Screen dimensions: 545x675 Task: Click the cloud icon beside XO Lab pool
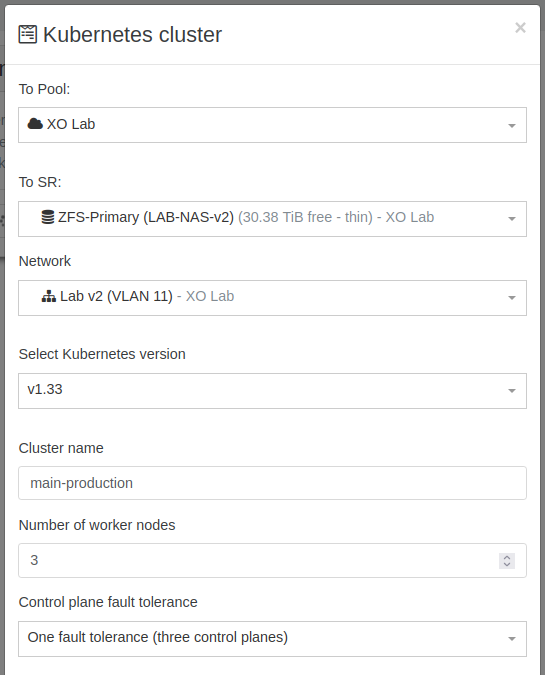coord(35,124)
